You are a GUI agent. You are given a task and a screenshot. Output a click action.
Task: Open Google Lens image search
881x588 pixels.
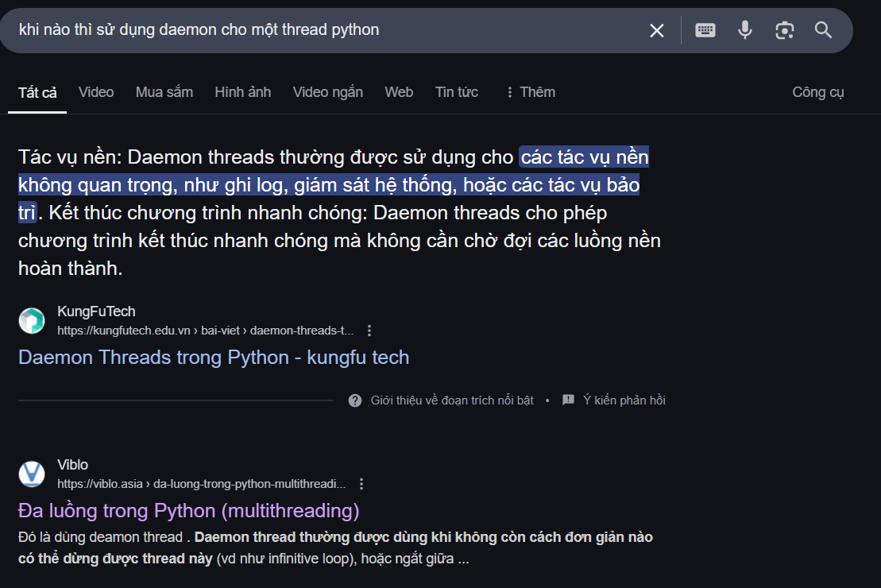[784, 31]
